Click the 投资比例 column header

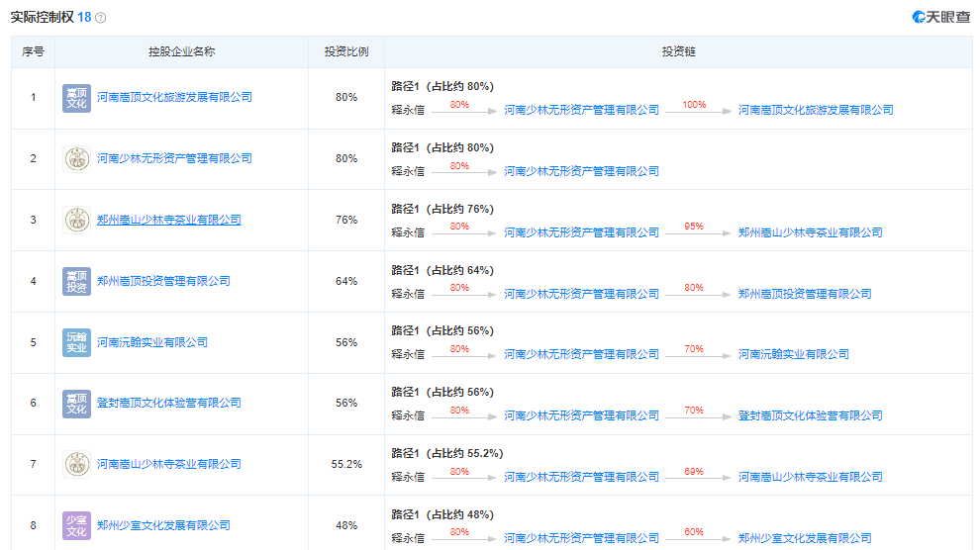coord(346,51)
